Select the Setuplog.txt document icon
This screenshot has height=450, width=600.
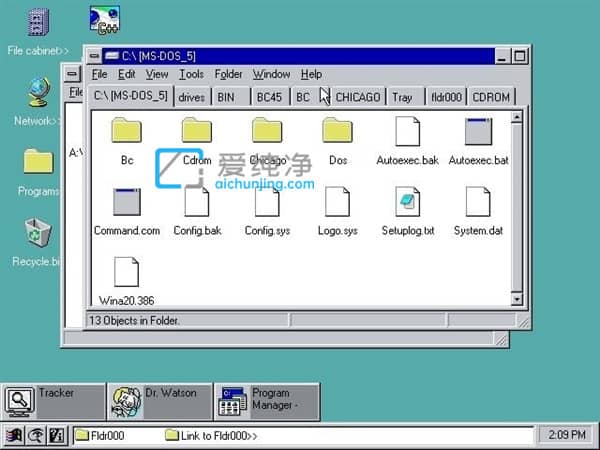coord(408,202)
